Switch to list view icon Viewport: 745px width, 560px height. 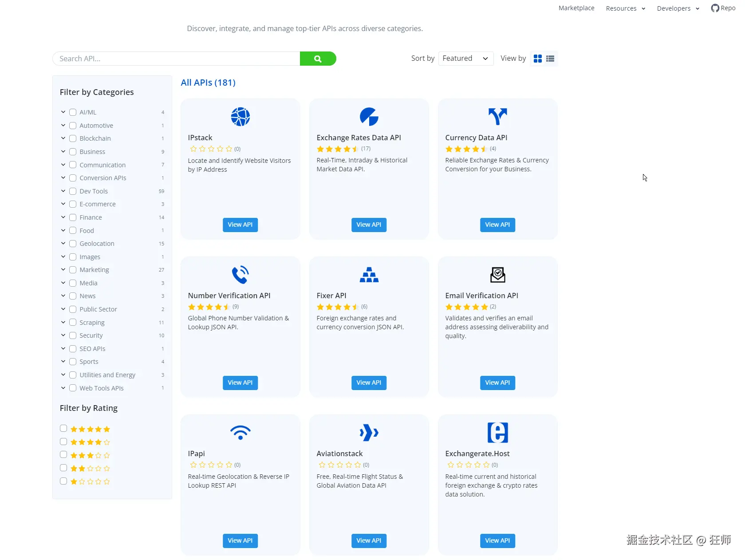click(550, 59)
